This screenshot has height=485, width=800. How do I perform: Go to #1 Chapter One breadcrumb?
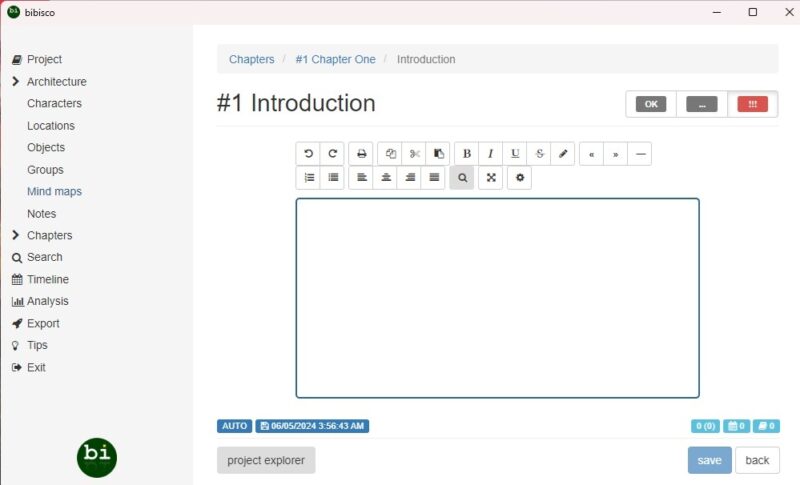335,59
